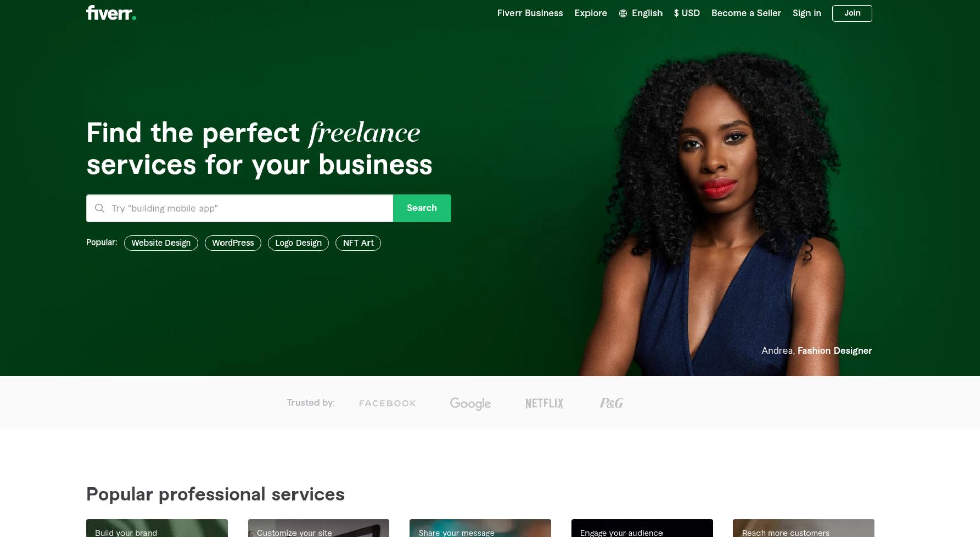Select the Become a Seller link
This screenshot has width=980, height=537.
[x=746, y=13]
